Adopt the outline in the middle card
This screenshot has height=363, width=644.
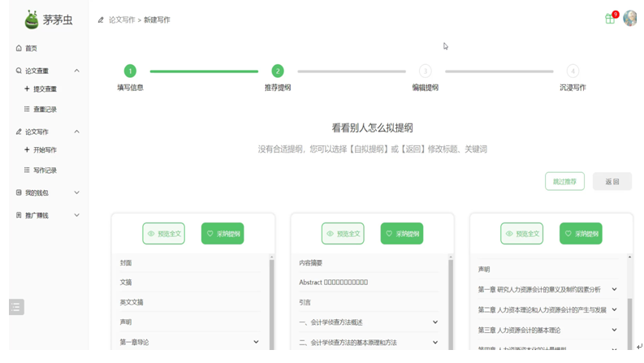tap(402, 234)
